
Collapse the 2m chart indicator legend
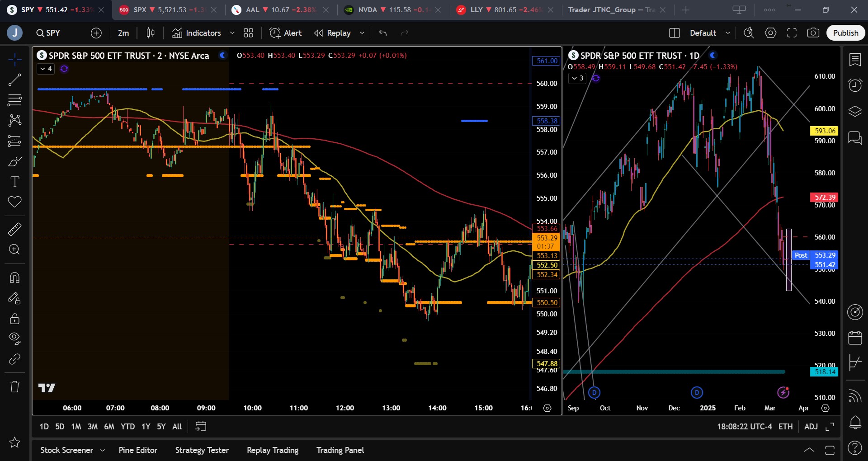click(46, 69)
